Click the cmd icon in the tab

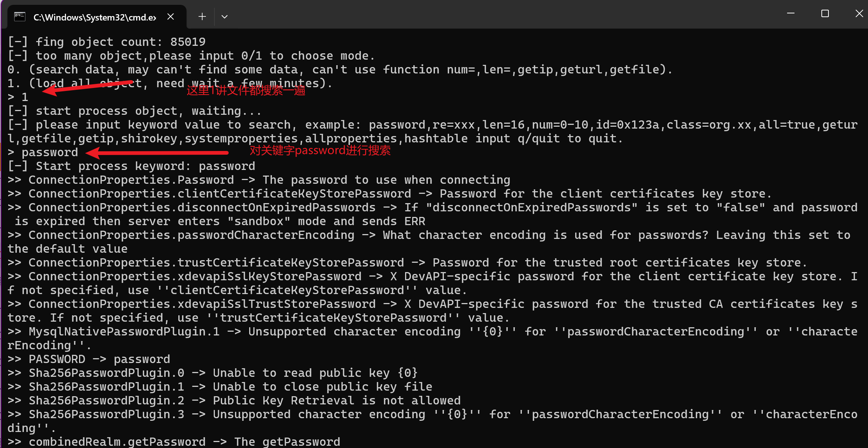point(20,17)
